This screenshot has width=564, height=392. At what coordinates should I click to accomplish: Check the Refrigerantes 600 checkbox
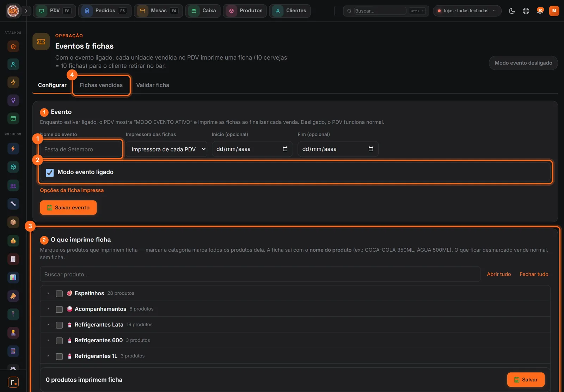[59, 341]
